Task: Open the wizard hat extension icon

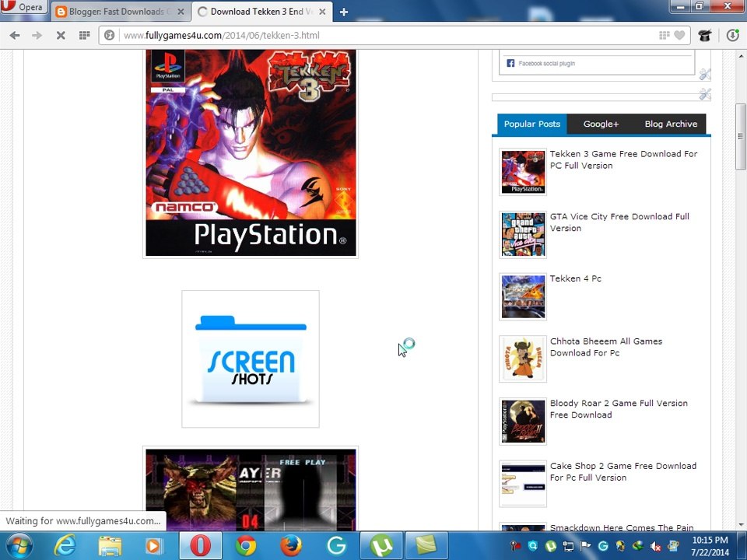Action: [705, 35]
